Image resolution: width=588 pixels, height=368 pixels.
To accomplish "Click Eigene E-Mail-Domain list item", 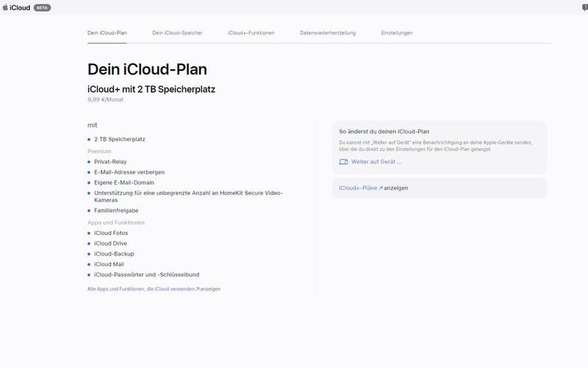I will point(124,183).
